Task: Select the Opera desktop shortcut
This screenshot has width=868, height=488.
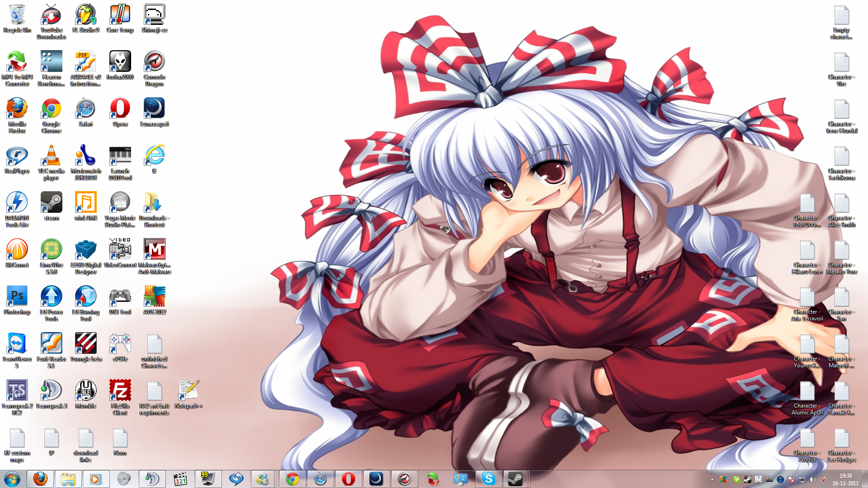Action: click(x=120, y=113)
